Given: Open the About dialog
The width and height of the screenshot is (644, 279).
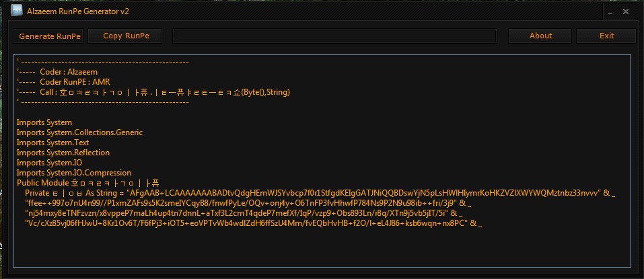Looking at the screenshot, I should [540, 36].
